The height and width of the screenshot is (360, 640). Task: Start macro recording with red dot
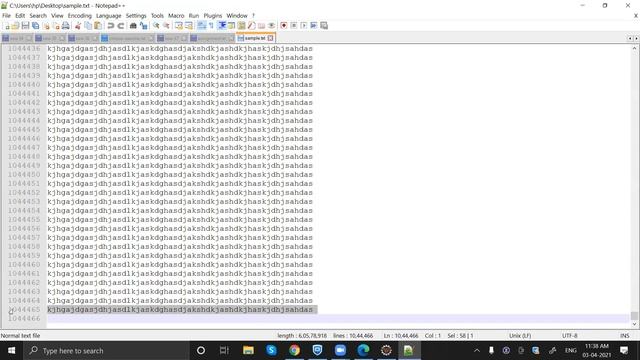pos(284,26)
